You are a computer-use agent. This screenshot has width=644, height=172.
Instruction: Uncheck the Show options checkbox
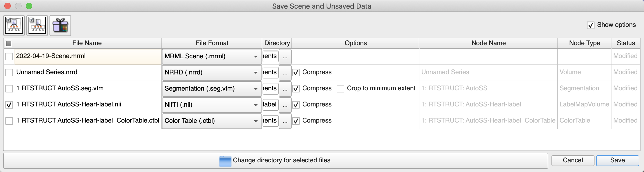tap(590, 25)
